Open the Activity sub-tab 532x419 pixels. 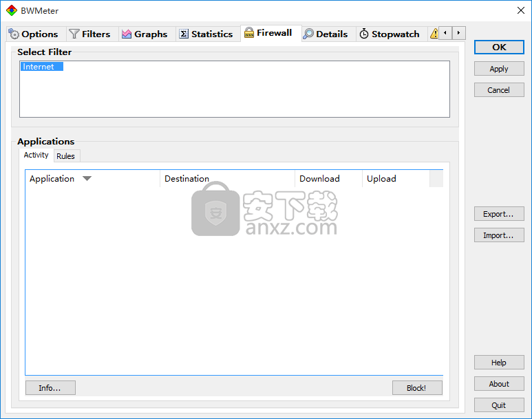click(36, 155)
